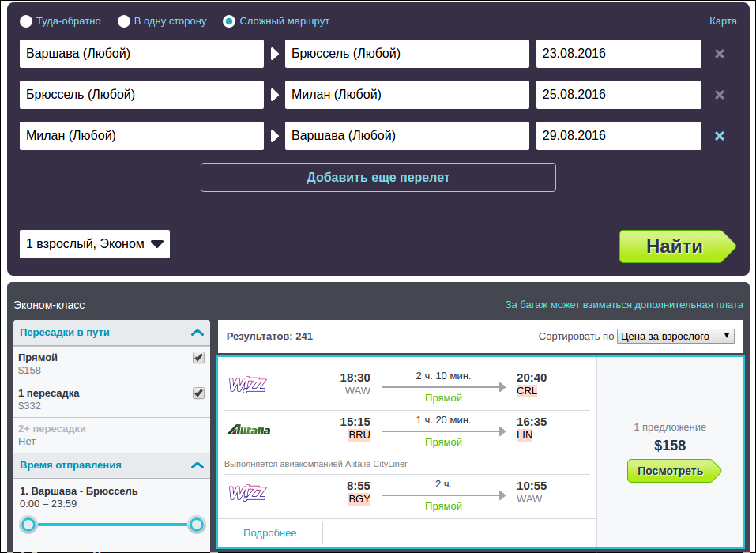Click the arrow between Брюссель and Милан
The width and height of the screenshot is (756, 553).
(x=275, y=95)
